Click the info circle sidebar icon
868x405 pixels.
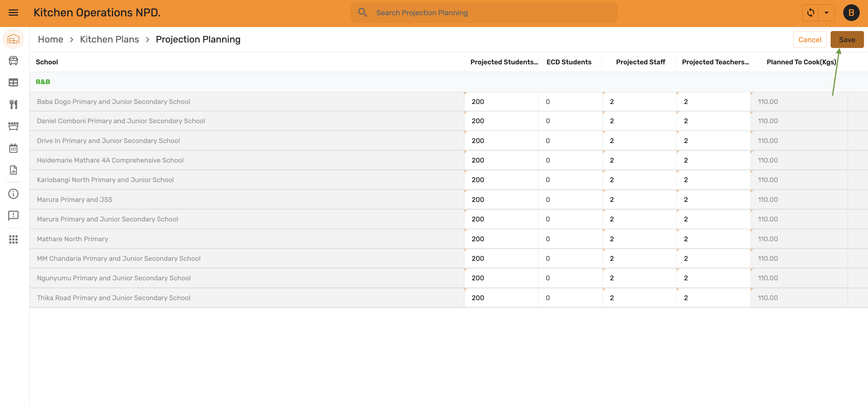(x=13, y=194)
